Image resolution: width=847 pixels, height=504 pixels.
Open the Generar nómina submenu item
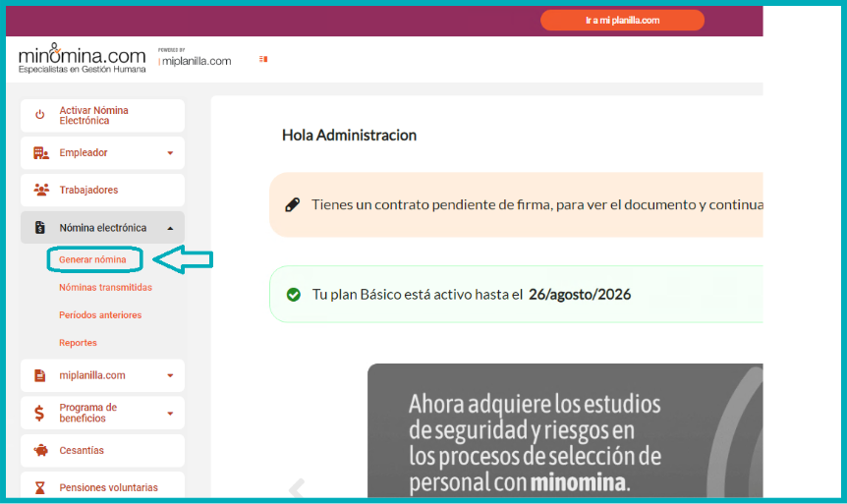[x=92, y=259]
